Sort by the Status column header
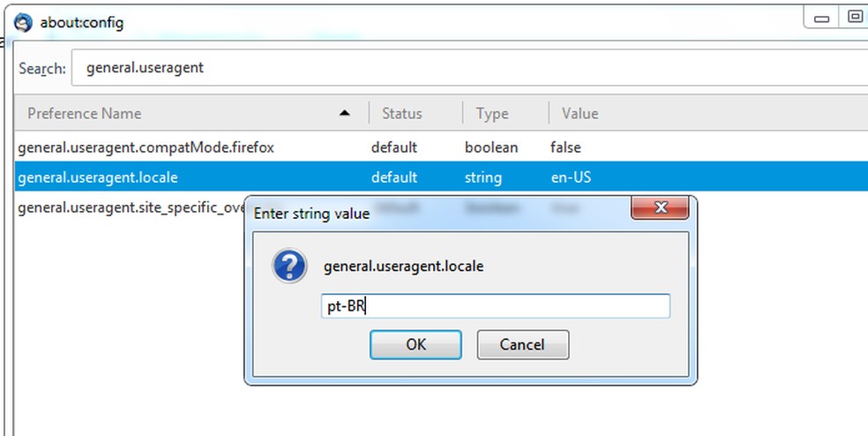This screenshot has height=436, width=868. 401,113
